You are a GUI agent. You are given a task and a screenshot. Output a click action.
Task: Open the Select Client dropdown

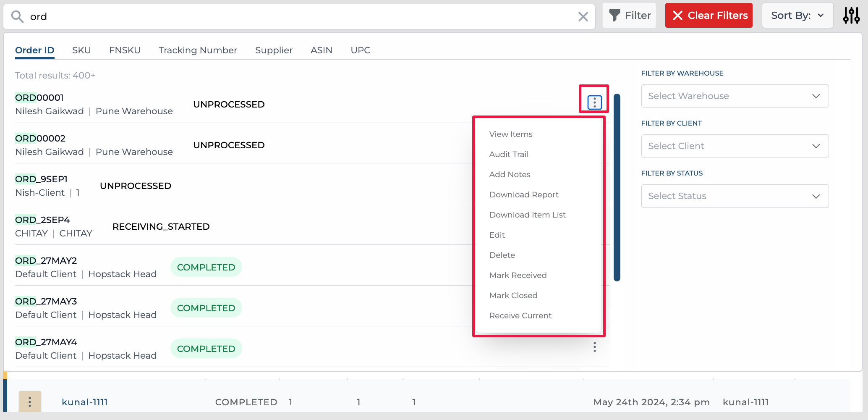coord(735,146)
